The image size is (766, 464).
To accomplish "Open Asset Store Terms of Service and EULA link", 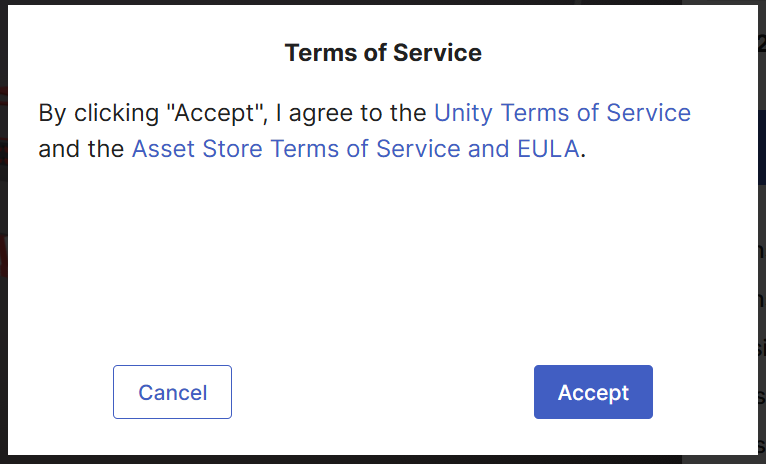I will pos(355,149).
